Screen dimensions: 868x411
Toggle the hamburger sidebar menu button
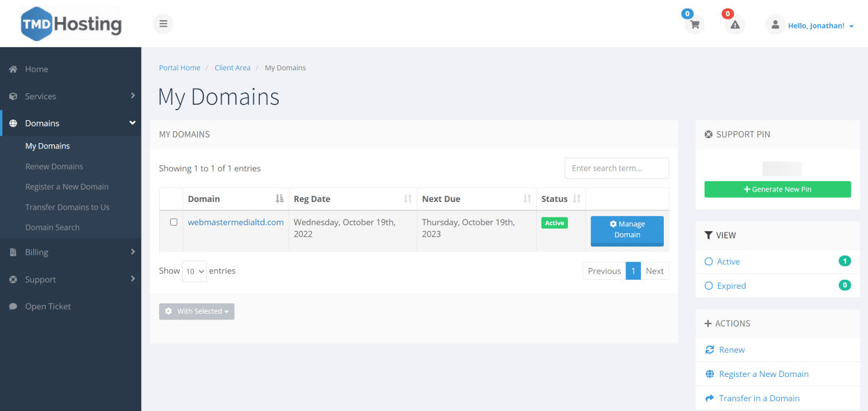coord(163,24)
